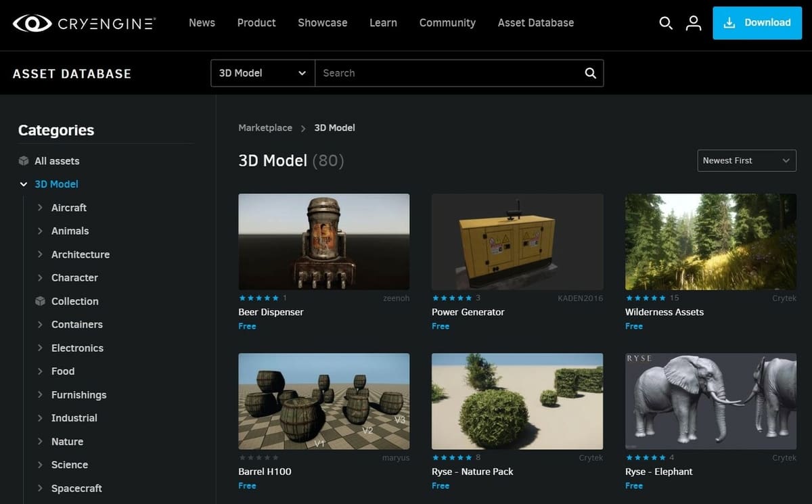Click the 3D Model breadcrumb
Screen dimensions: 812x504
(334, 128)
